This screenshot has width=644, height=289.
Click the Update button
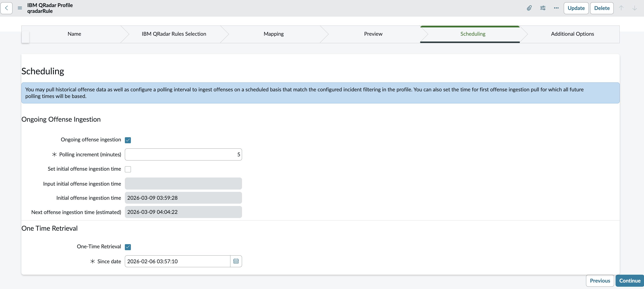pyautogui.click(x=576, y=8)
